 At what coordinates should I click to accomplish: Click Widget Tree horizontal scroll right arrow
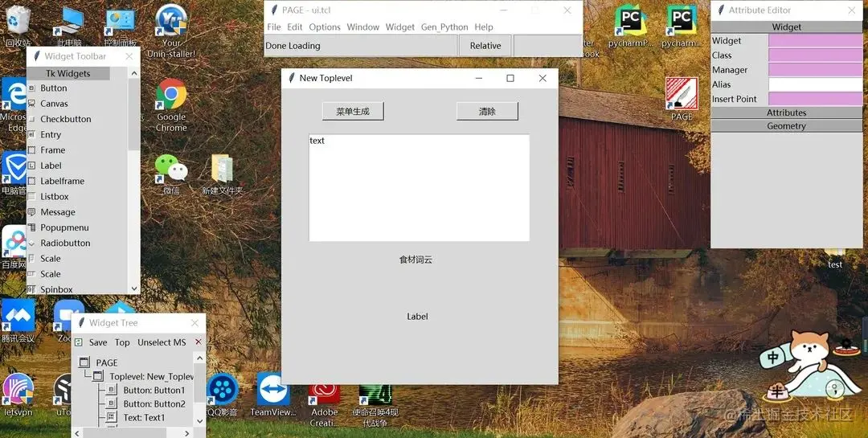[x=187, y=433]
